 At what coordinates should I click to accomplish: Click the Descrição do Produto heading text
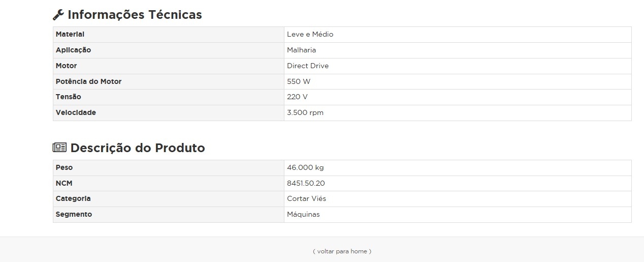point(138,148)
